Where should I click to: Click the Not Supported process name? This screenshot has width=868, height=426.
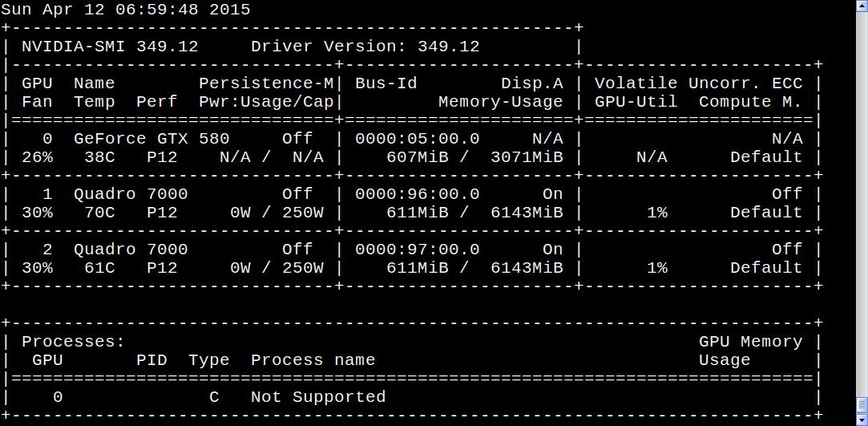point(318,397)
